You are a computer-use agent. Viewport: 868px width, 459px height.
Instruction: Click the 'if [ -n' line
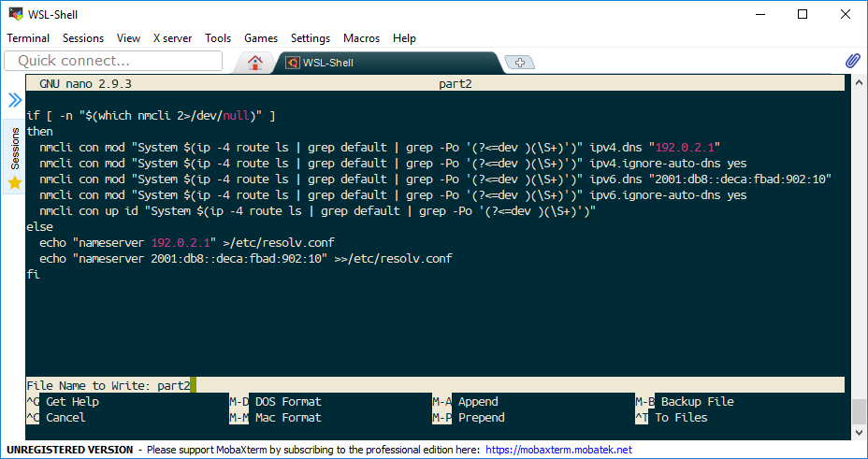pyautogui.click(x=152, y=116)
